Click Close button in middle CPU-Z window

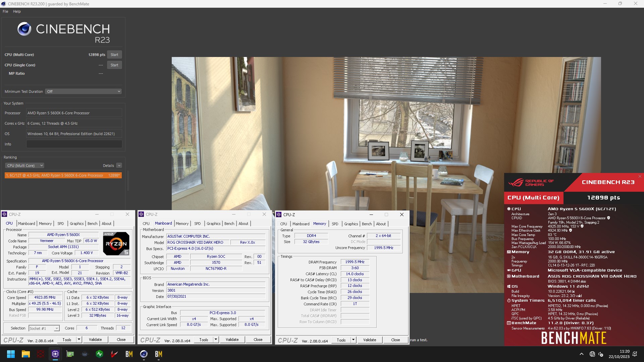[x=258, y=340]
